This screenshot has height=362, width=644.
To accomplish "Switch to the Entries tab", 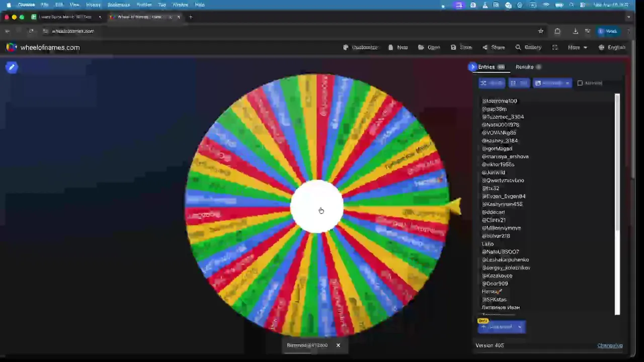I will 491,67.
